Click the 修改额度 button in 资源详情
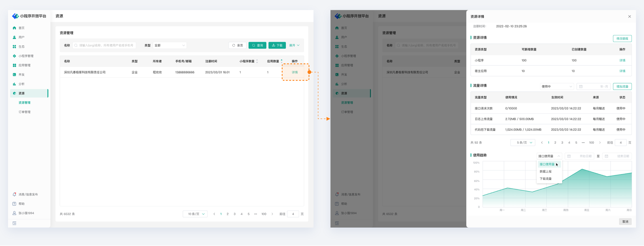 point(622,39)
